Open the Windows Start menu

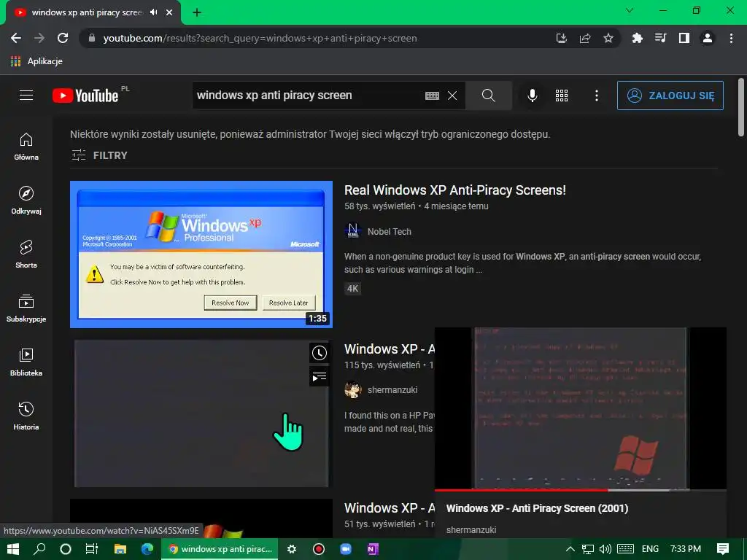13,549
